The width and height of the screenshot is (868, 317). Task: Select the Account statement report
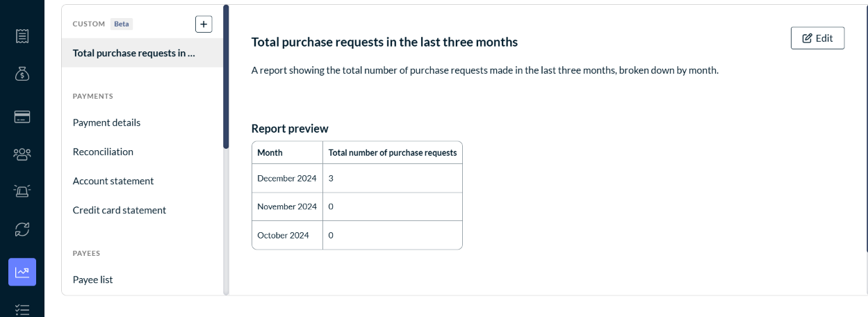click(113, 181)
